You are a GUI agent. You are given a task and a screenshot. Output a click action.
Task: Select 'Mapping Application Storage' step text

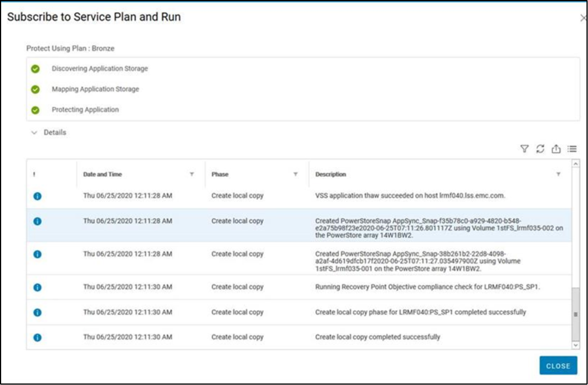[95, 89]
